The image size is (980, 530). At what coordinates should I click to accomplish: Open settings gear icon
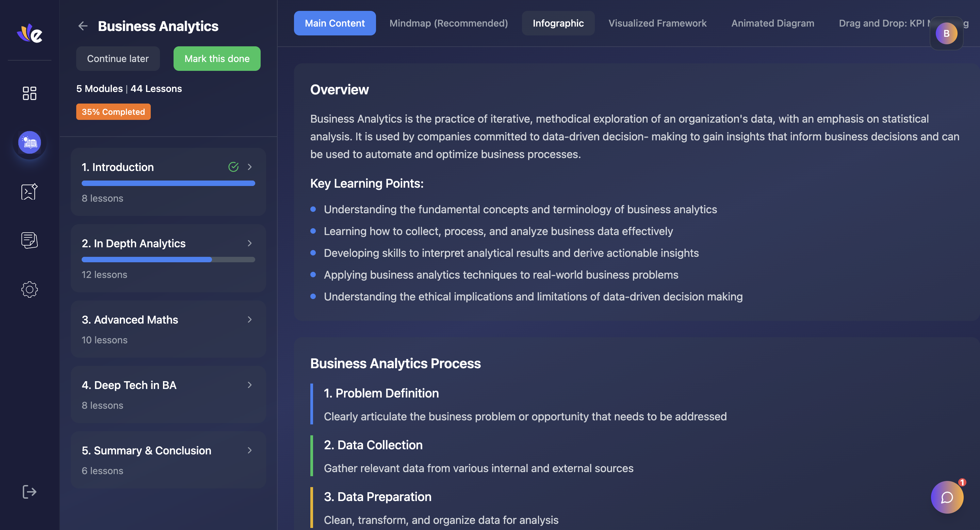(29, 290)
